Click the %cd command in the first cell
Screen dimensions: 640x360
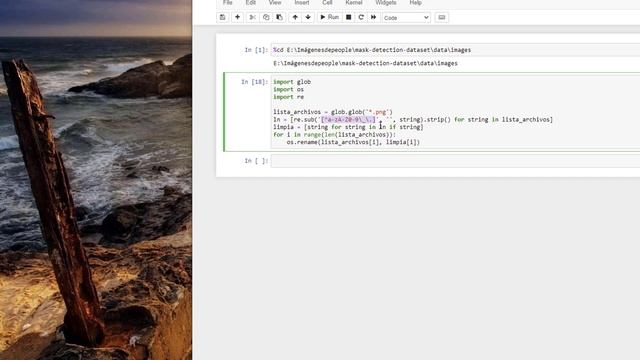pos(372,50)
